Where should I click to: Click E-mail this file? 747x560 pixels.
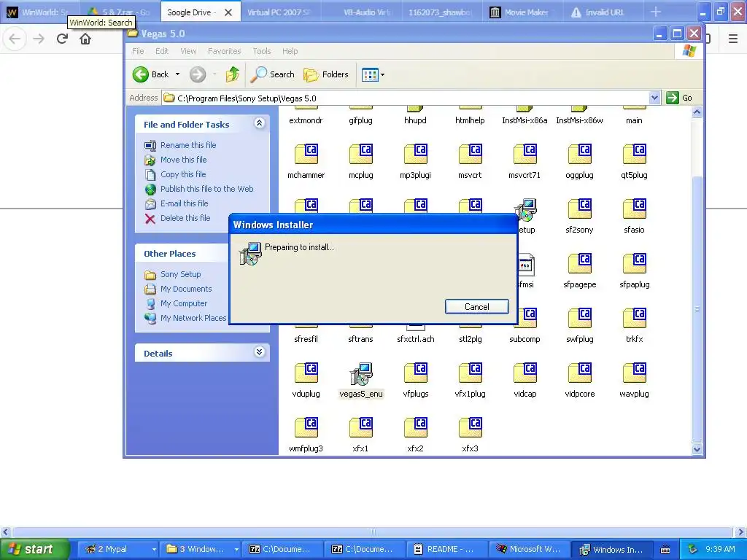[185, 203]
